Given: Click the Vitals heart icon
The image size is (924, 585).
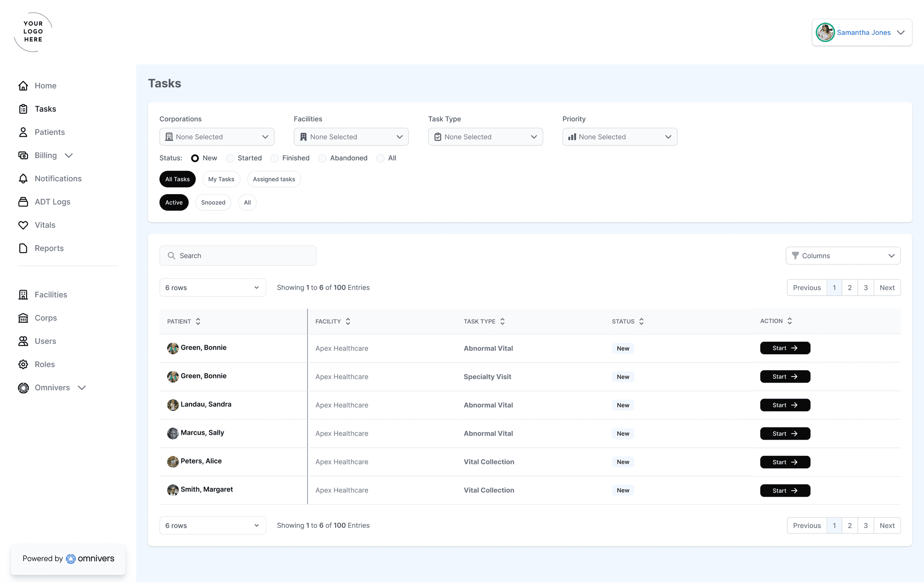Looking at the screenshot, I should coord(23,225).
